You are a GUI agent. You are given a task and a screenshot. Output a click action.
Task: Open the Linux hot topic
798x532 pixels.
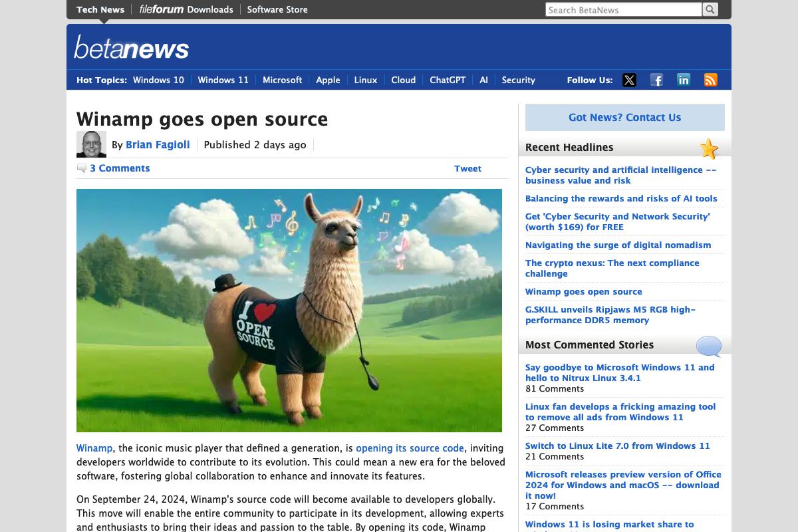click(x=366, y=80)
